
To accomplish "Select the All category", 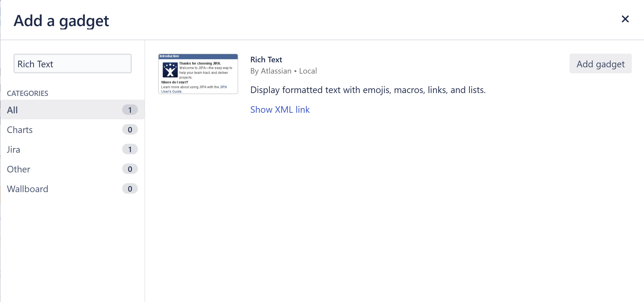I will (x=72, y=110).
